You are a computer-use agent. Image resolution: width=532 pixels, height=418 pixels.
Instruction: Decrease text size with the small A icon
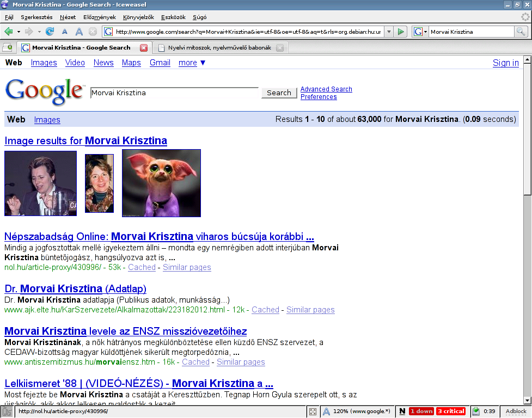pyautogui.click(x=65, y=32)
